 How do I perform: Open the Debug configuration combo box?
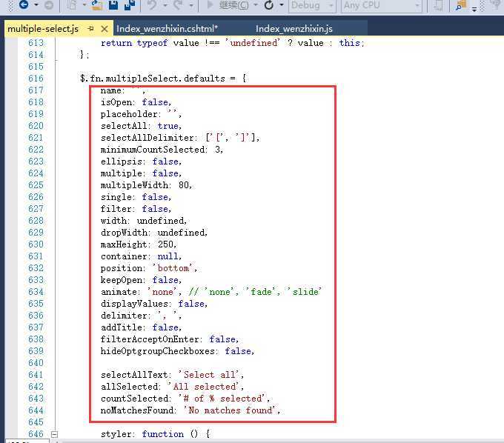pos(312,5)
